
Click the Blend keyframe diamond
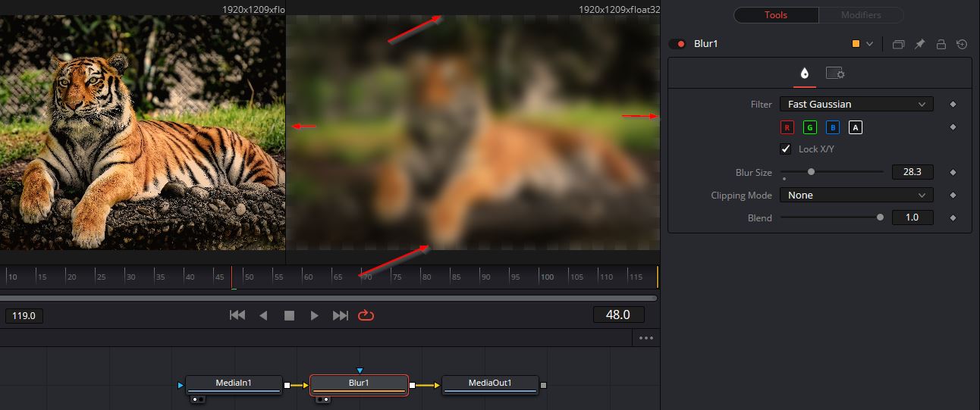click(953, 218)
